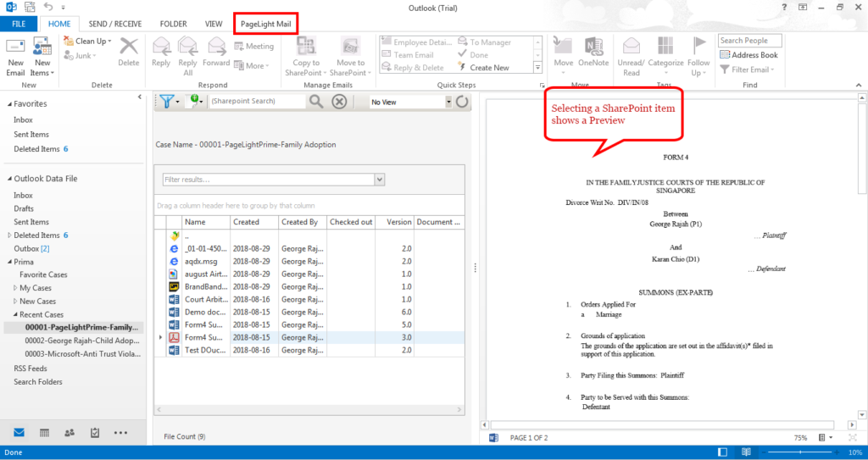The width and height of the screenshot is (868, 460).
Task: Click the Search People field
Action: [x=750, y=41]
